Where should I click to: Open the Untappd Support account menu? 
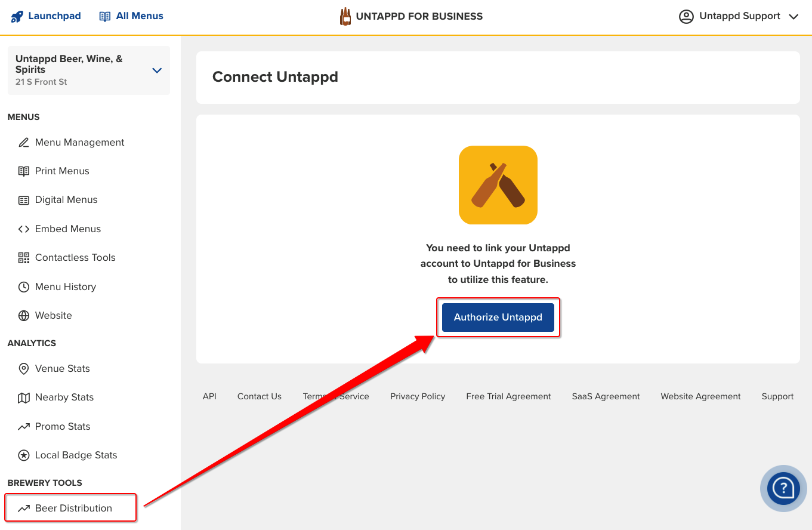(x=740, y=17)
